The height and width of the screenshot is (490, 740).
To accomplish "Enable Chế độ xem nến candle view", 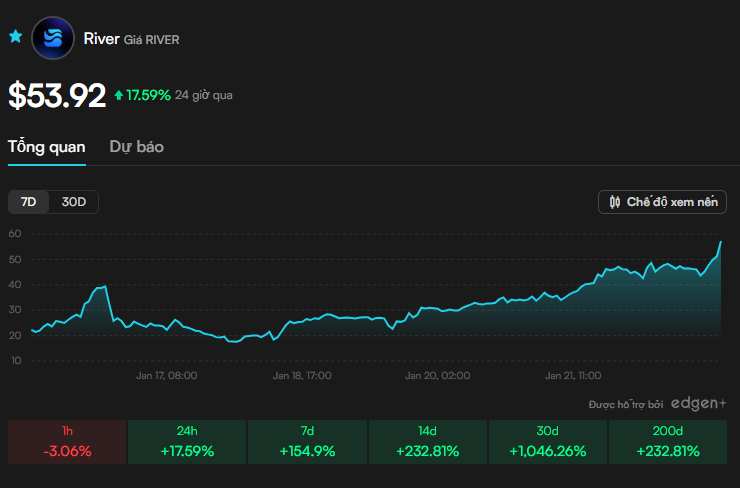I will tap(662, 202).
